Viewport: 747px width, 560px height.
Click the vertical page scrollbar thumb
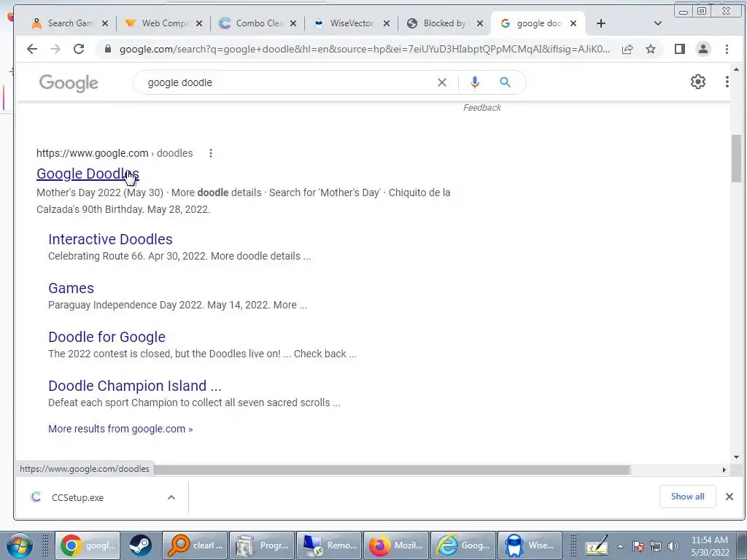pos(737,158)
